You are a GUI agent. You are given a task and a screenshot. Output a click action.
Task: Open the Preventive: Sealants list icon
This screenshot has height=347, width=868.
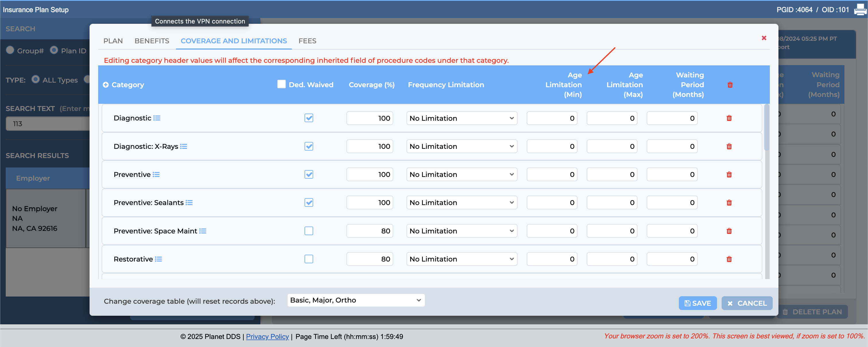(x=189, y=203)
